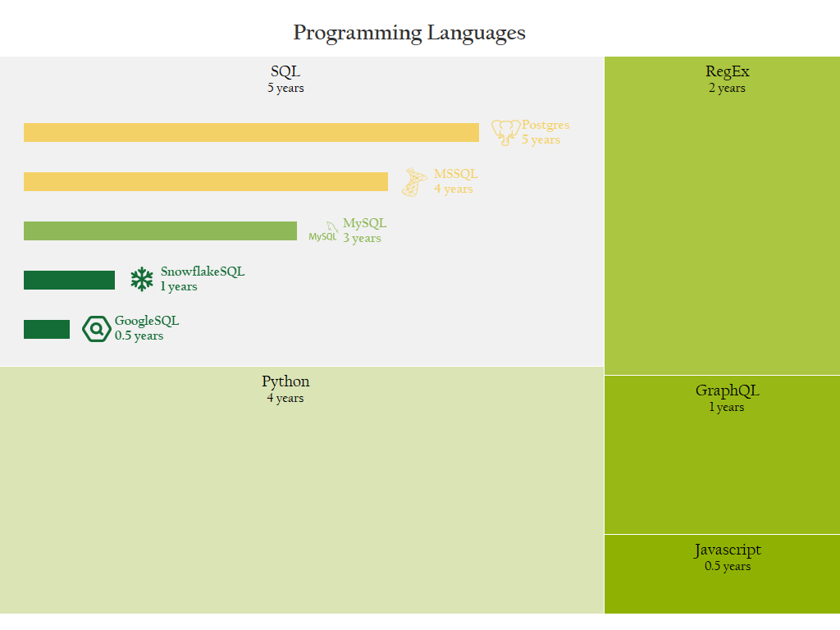
Task: Click '0.5 years' under Javascript
Action: point(728,566)
